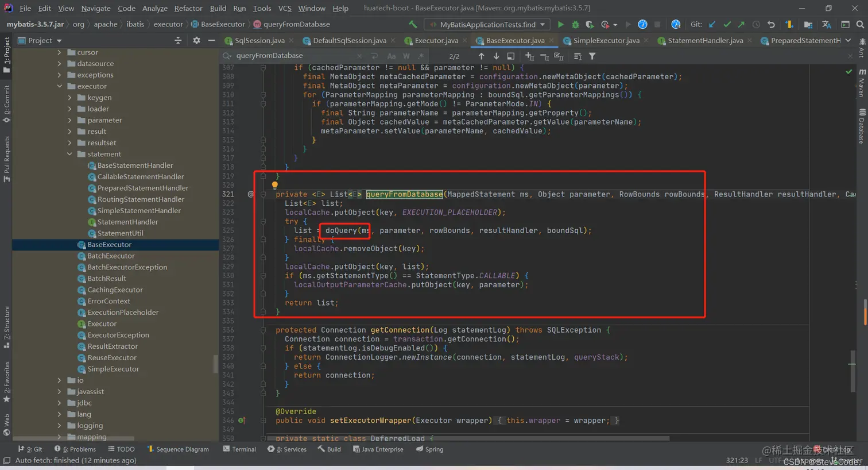This screenshot has height=470, width=868.
Task: Toggle select all occurrences in find bar
Action: (559, 56)
